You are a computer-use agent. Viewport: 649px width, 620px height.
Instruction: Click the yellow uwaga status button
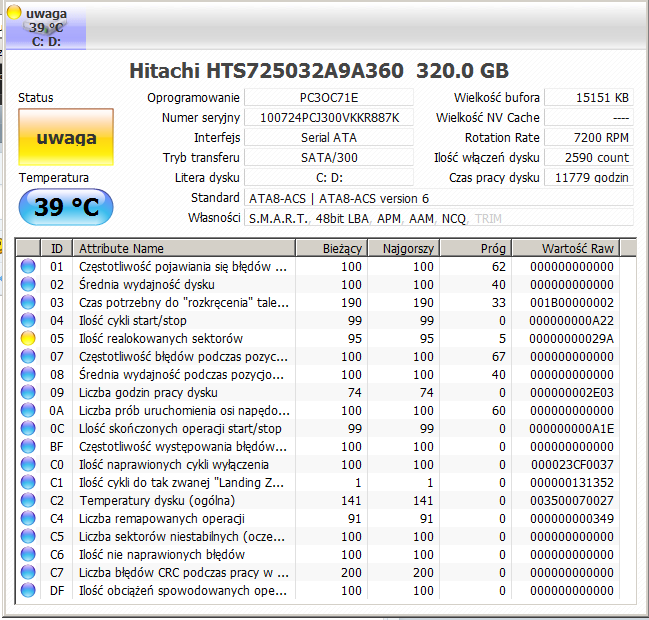click(x=66, y=137)
